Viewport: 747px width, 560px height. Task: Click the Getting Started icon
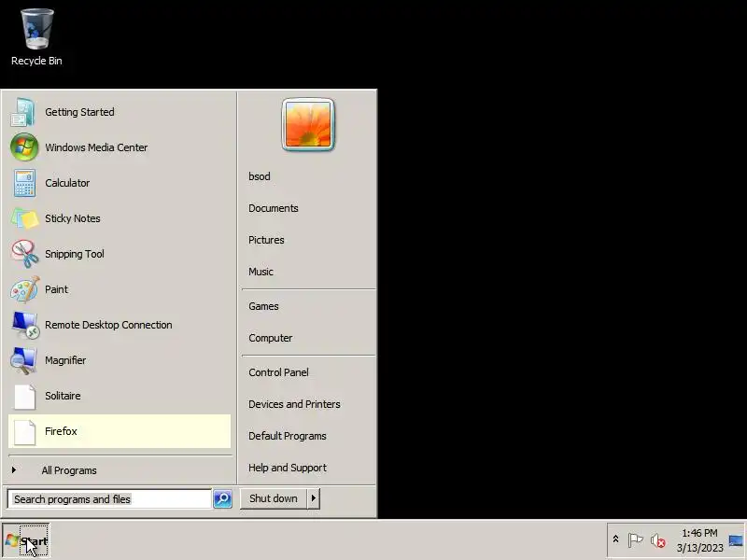click(x=23, y=112)
